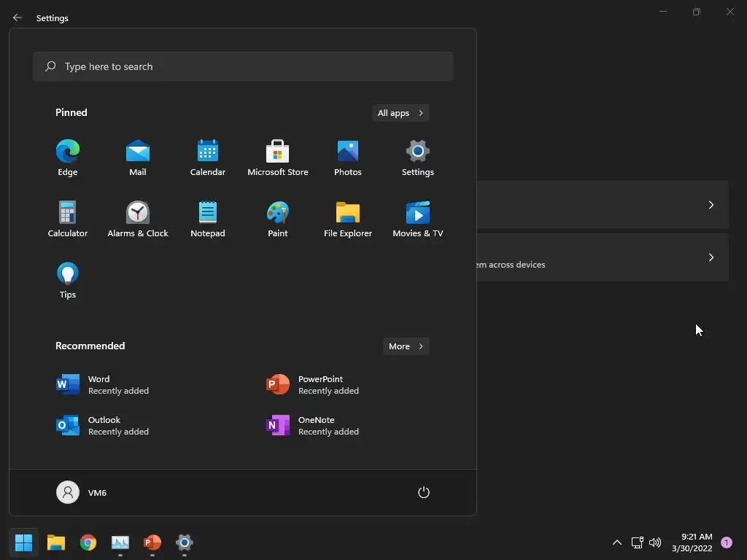Expand the first Settings row chevron
747x560 pixels.
(x=711, y=205)
